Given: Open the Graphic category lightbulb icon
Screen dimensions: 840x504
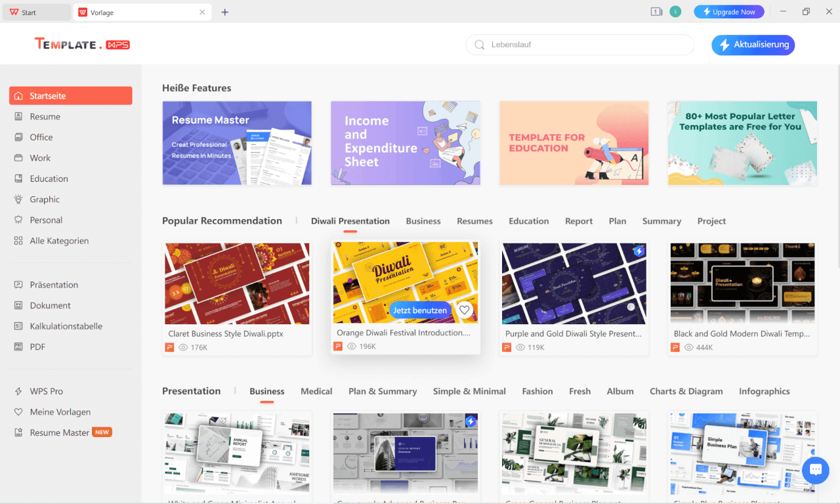Looking at the screenshot, I should pos(18,199).
